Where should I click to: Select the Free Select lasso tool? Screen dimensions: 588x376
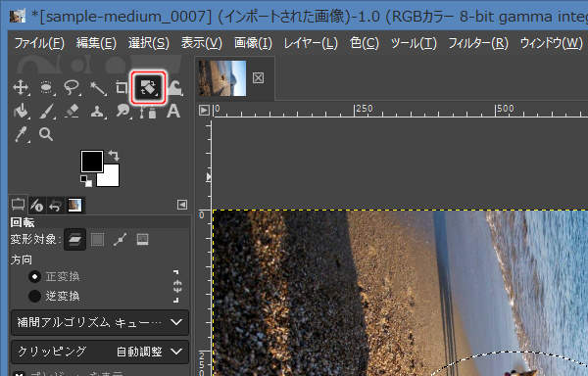tap(72, 88)
